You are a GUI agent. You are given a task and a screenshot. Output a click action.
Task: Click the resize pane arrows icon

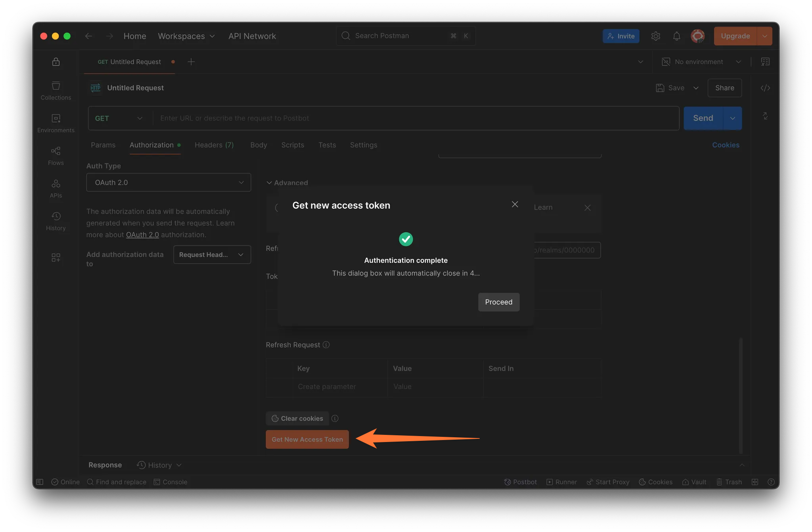coord(765,116)
